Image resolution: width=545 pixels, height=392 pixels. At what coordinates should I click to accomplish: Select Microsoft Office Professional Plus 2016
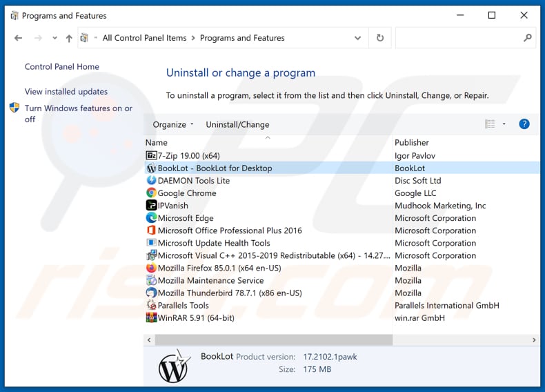click(342, 231)
